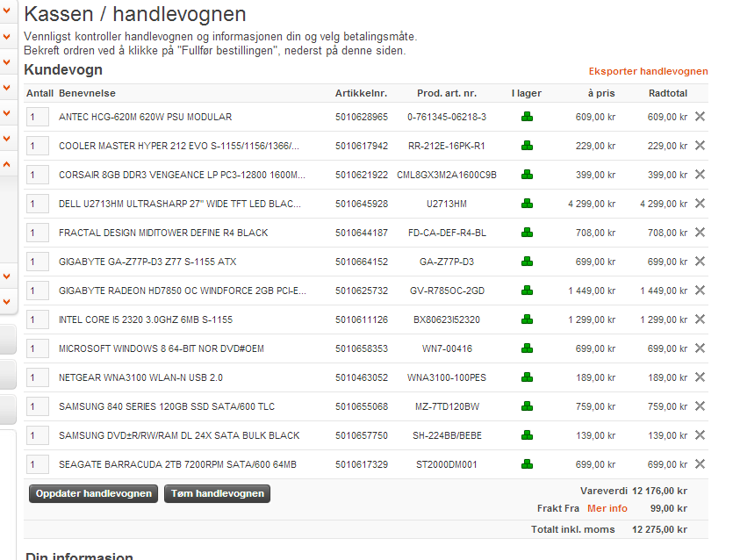Remove ANTEC HCG-620M PSU from cart
Viewport: 733px width, 560px height.
click(700, 117)
